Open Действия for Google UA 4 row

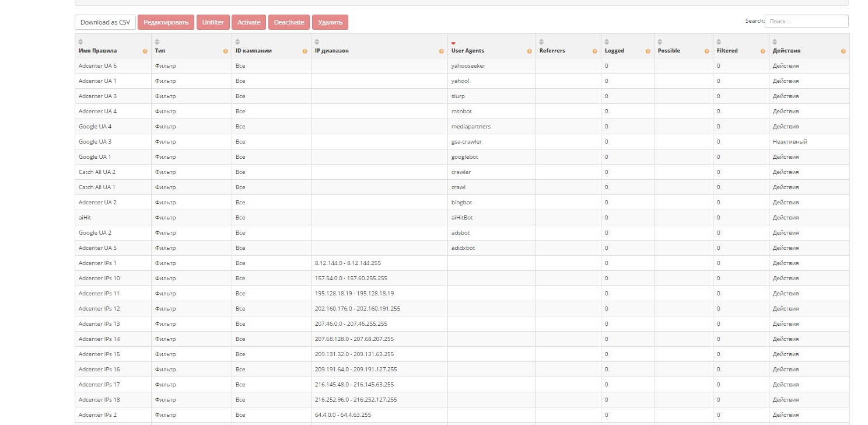coord(785,127)
